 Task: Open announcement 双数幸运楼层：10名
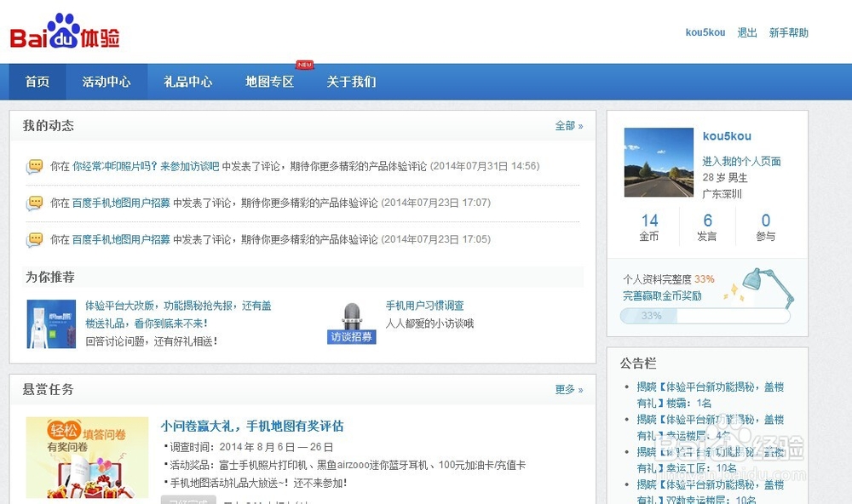[x=711, y=491]
